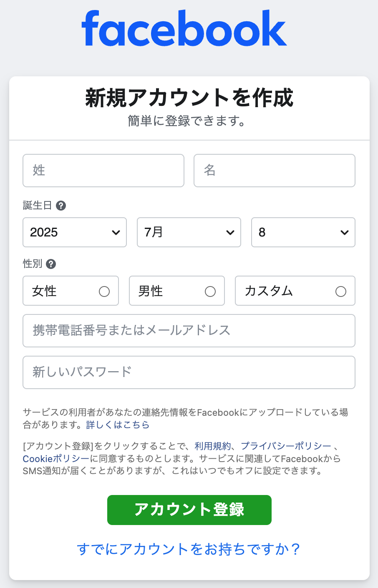Open the 詳しくはこちら link
378x588 pixels.
click(118, 425)
